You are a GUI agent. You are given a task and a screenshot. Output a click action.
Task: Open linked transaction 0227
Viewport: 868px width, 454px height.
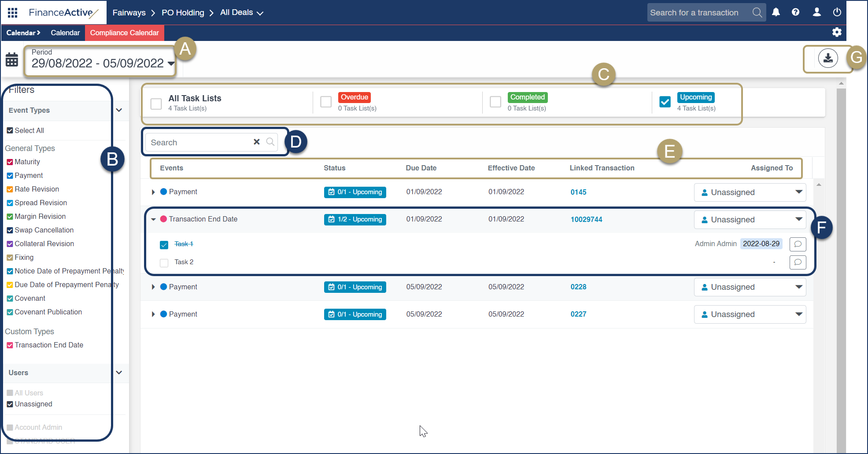pyautogui.click(x=578, y=314)
